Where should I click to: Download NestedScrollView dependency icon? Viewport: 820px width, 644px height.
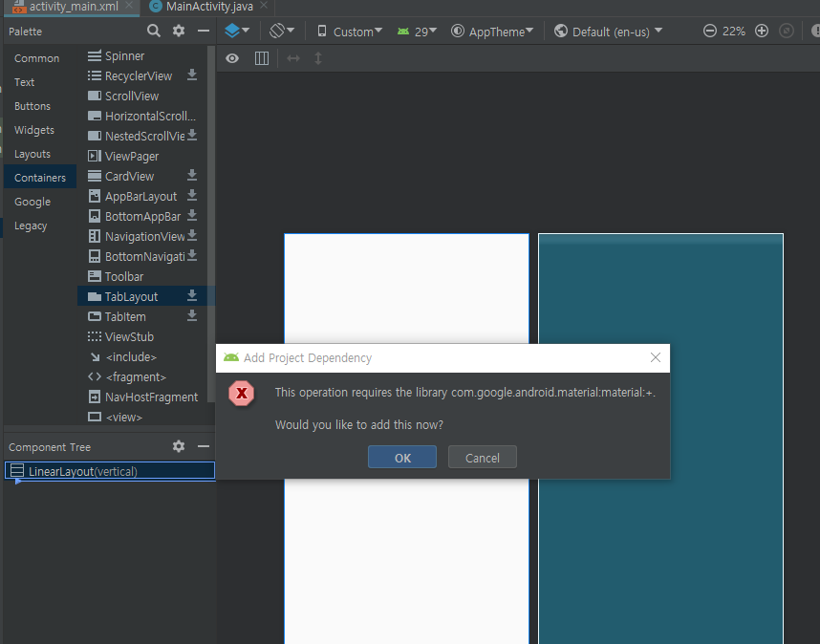(192, 136)
